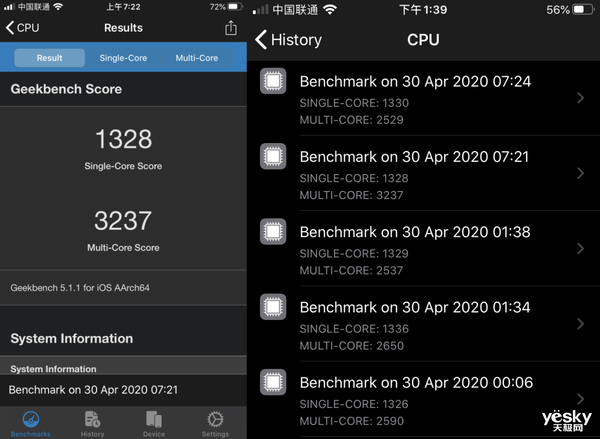This screenshot has height=439, width=600.
Task: Switch to Multi-Core segment
Action: pyautogui.click(x=196, y=58)
